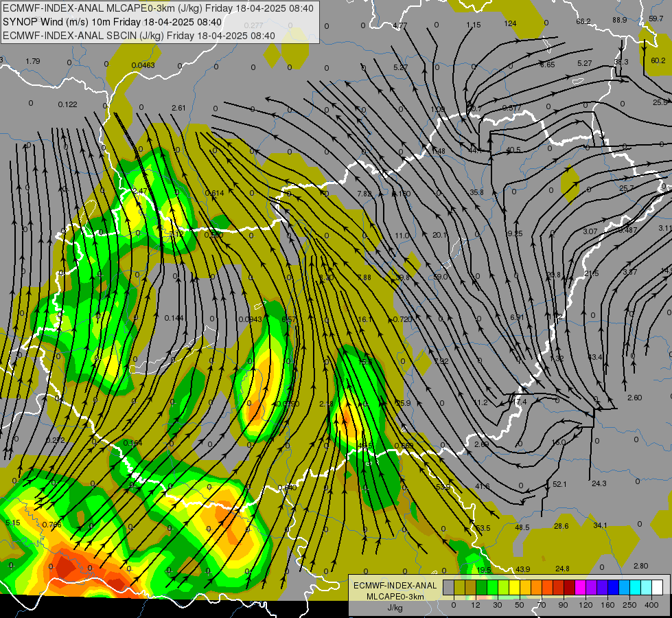Screen dimensions: 672x618
Task: Click the map value 1.79
Action: 32,61
